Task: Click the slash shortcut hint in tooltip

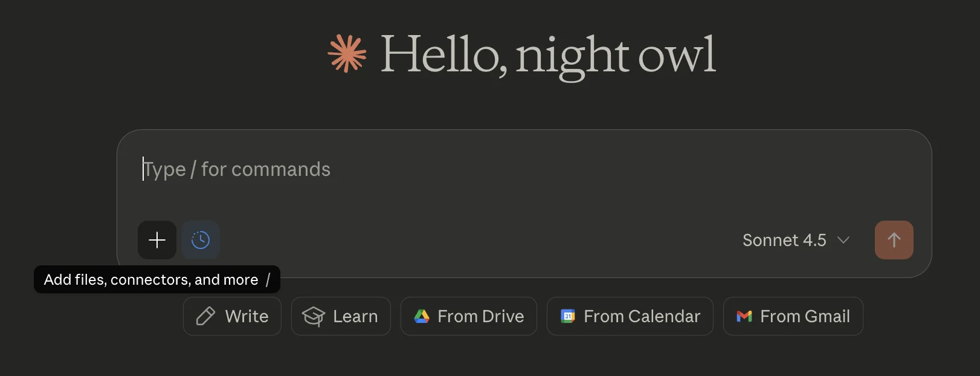Action: [x=268, y=280]
